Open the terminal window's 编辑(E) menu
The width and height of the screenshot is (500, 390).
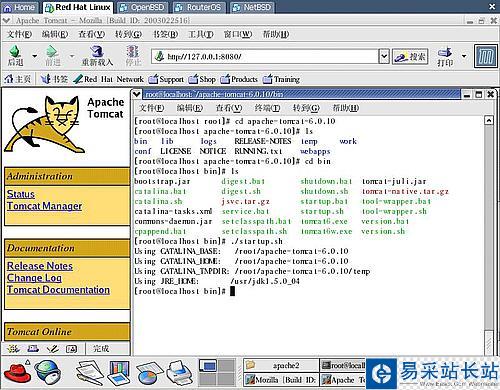pos(190,108)
